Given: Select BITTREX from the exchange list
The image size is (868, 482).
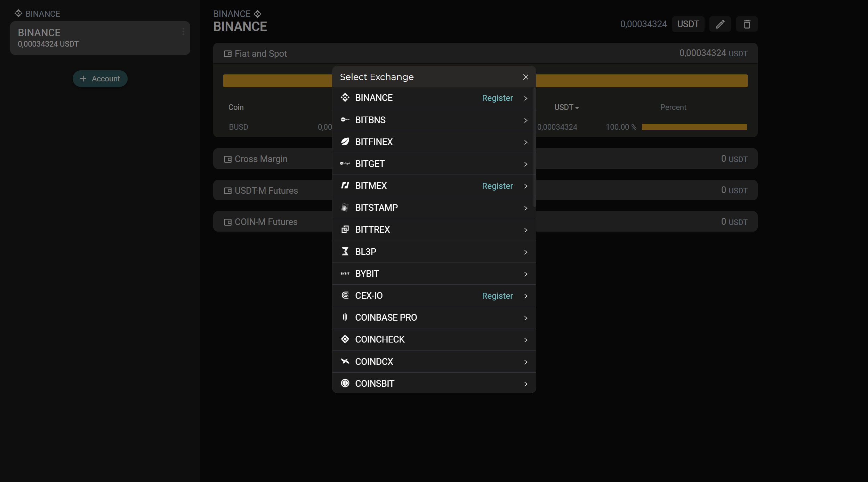Looking at the screenshot, I should 434,230.
